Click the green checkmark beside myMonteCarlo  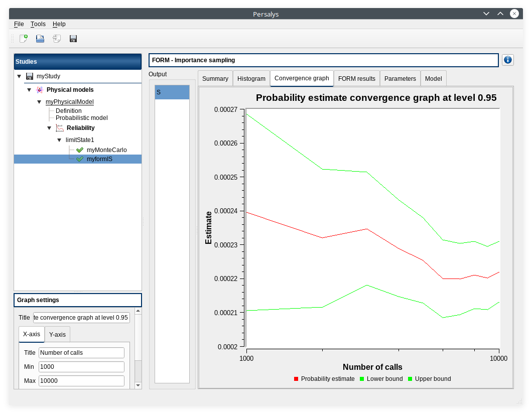pyautogui.click(x=80, y=150)
